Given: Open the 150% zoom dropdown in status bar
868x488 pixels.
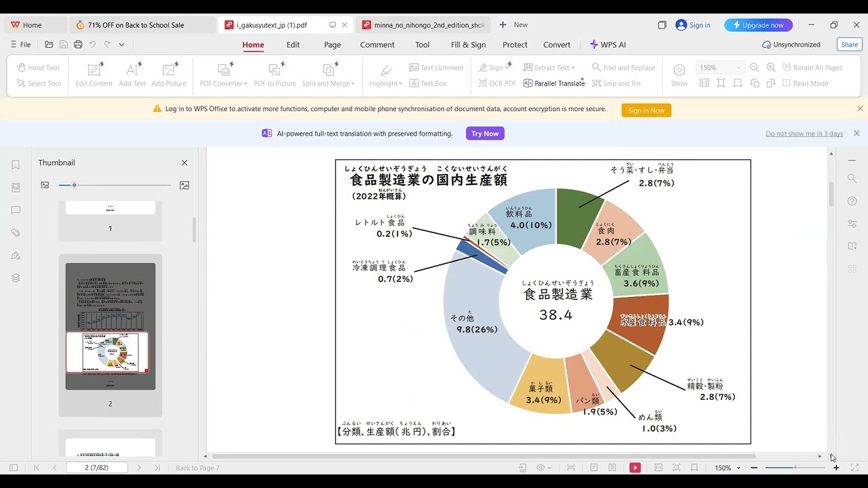Looking at the screenshot, I should [x=726, y=468].
